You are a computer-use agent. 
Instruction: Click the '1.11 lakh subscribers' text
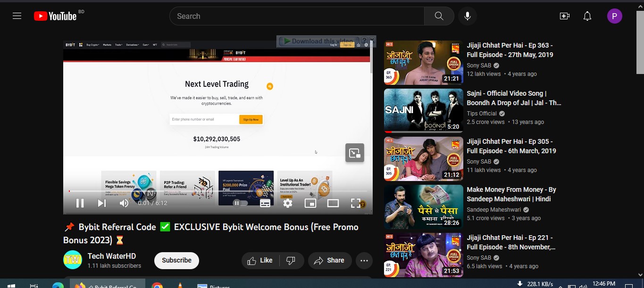coord(114,266)
